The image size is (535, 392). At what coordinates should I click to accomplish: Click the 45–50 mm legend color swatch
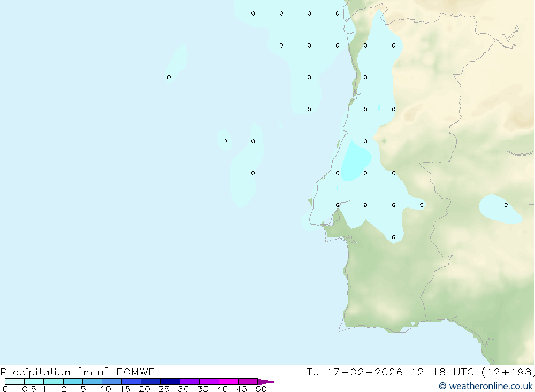(248, 381)
